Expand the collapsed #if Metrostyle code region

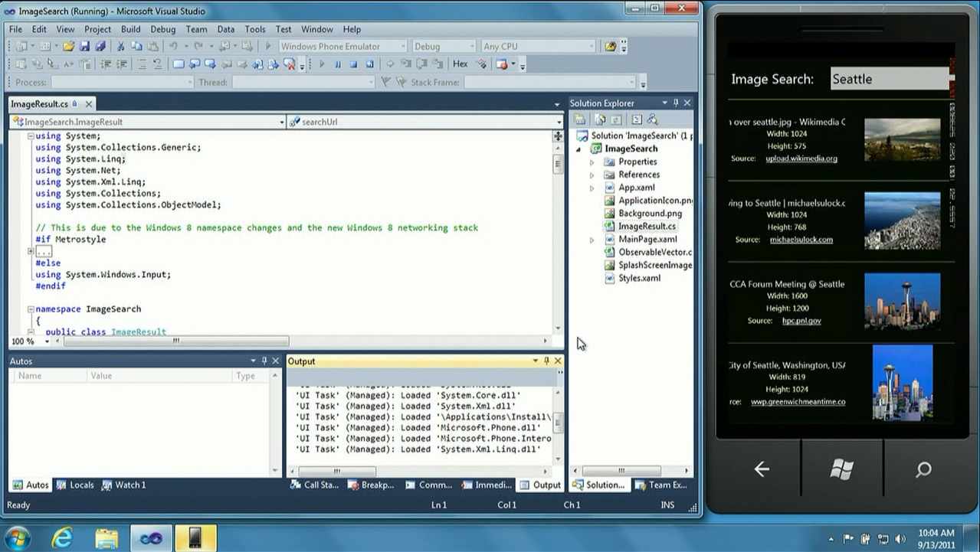(x=31, y=251)
